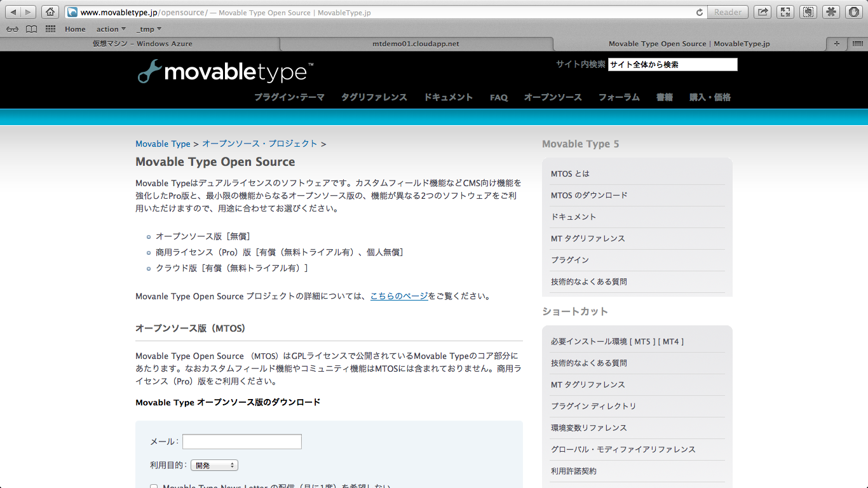868x488 pixels.
Task: Switch to the mtdemo01.cloudapp.net tab
Action: coord(416,44)
